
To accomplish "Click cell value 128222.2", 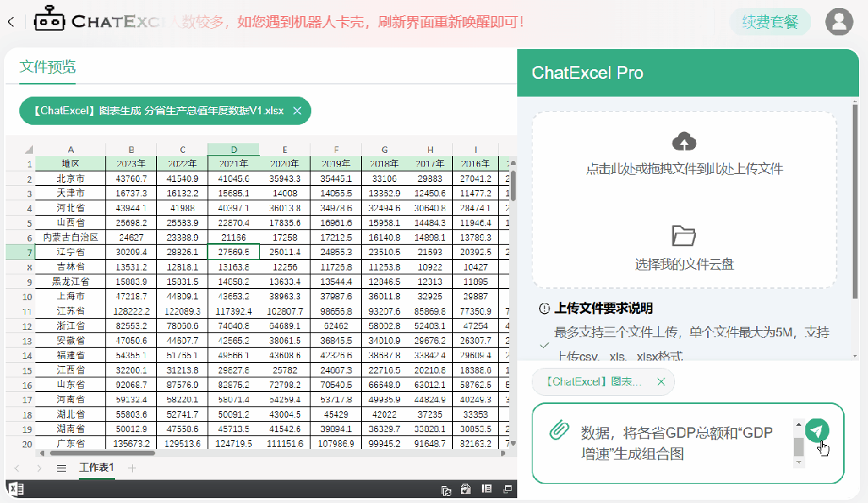I will (x=131, y=311).
